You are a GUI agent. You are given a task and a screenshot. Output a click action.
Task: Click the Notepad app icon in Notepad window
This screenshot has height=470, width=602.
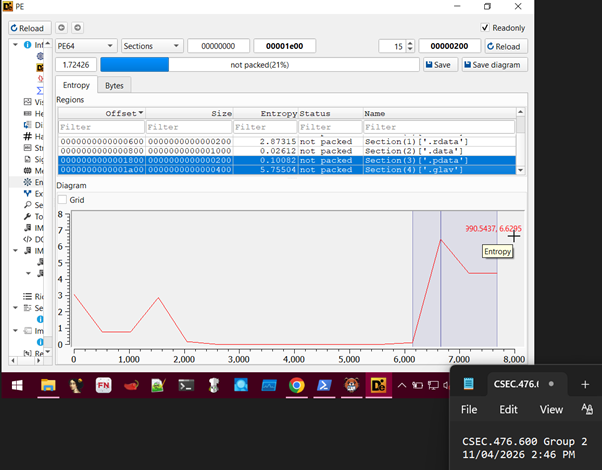tap(468, 384)
